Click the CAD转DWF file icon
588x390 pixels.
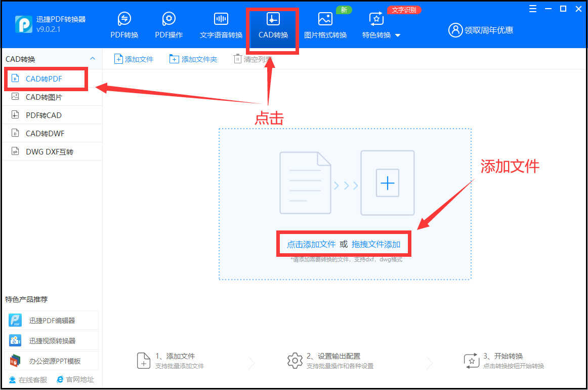click(x=15, y=133)
